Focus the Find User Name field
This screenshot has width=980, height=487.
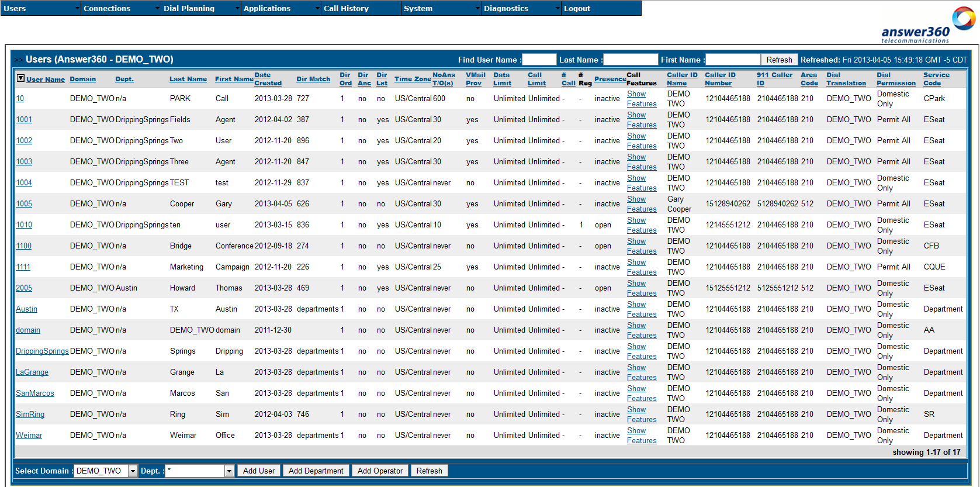539,60
